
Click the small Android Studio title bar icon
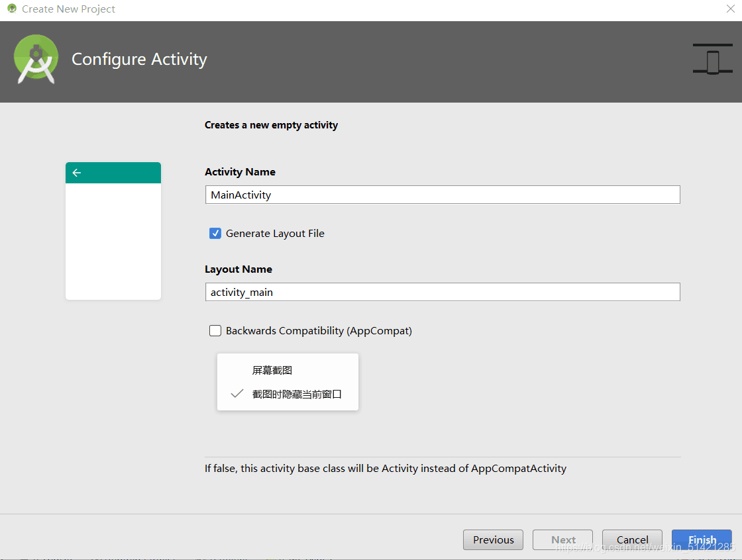coord(12,9)
